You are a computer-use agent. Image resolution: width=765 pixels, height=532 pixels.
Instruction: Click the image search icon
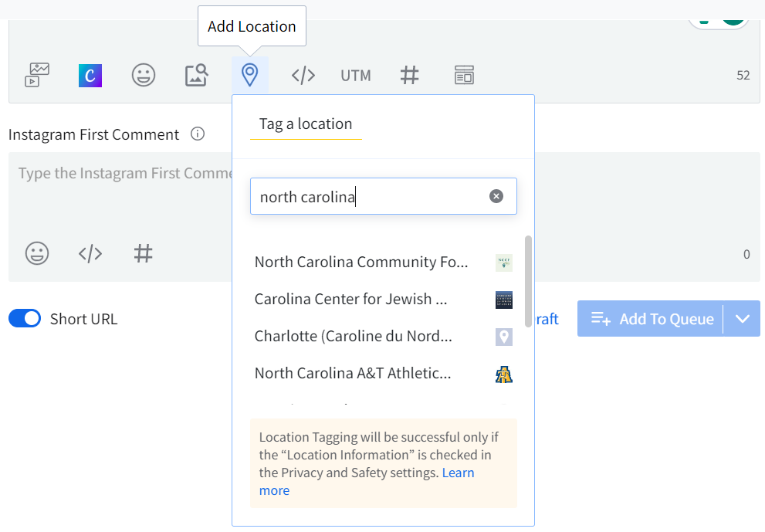196,75
